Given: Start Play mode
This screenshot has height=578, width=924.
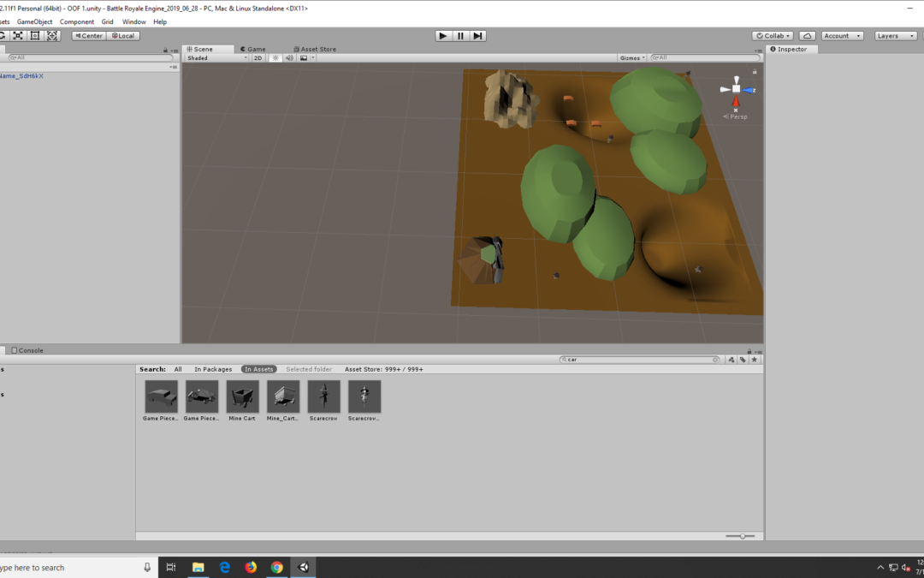Looking at the screenshot, I should click(443, 36).
